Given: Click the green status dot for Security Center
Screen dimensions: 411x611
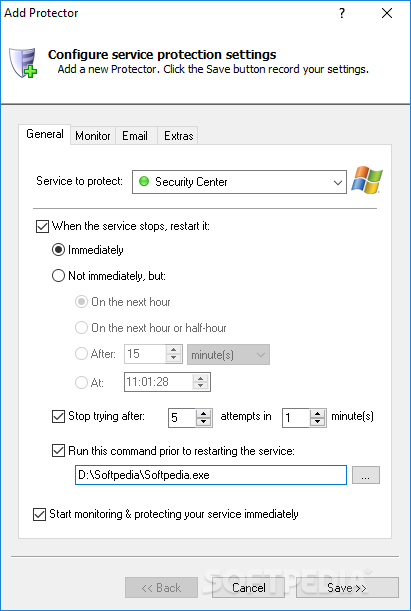Looking at the screenshot, I should 144,181.
